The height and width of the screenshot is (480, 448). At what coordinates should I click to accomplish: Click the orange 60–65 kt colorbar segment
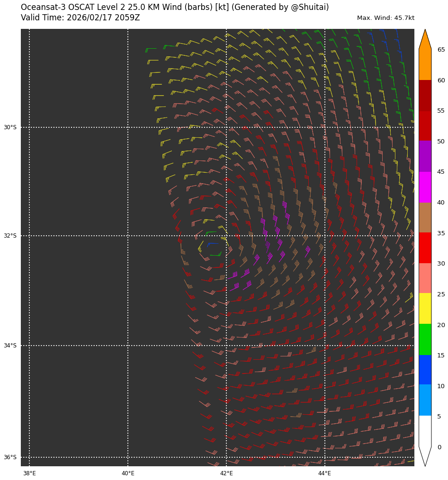pos(425,65)
